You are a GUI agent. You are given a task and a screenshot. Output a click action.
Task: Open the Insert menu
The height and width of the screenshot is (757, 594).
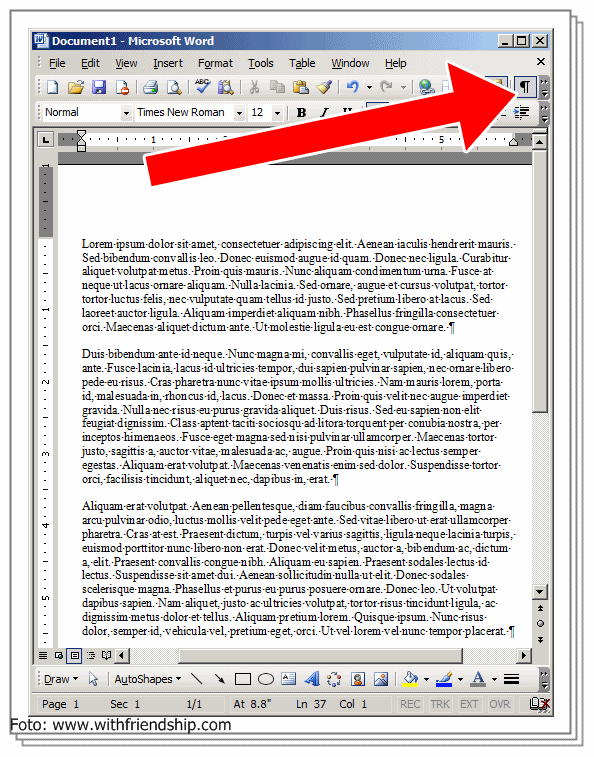coord(168,63)
